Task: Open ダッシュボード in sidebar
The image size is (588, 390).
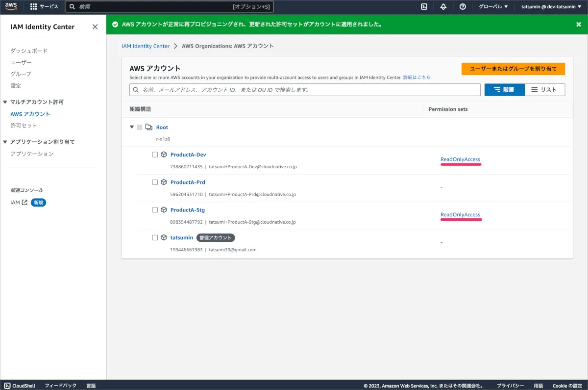Action: point(29,51)
